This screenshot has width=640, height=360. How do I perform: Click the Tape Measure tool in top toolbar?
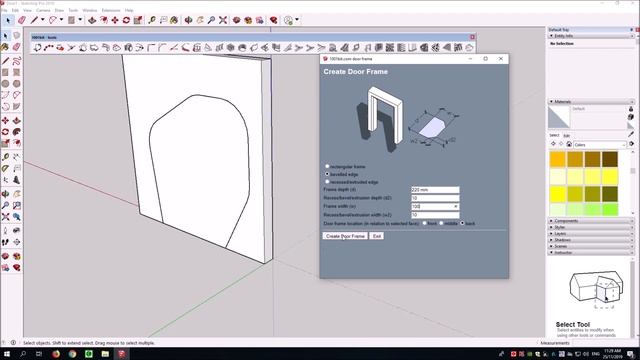tap(152, 20)
